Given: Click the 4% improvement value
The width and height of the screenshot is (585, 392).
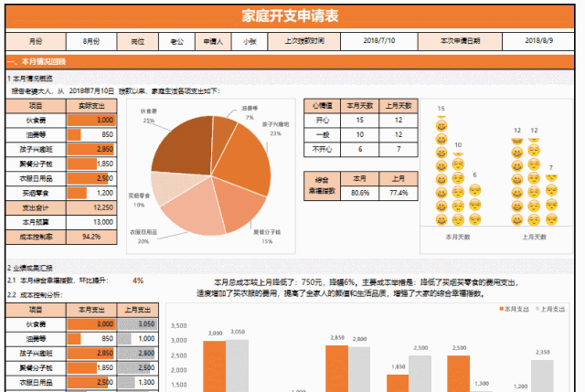Looking at the screenshot, I should [x=138, y=281].
